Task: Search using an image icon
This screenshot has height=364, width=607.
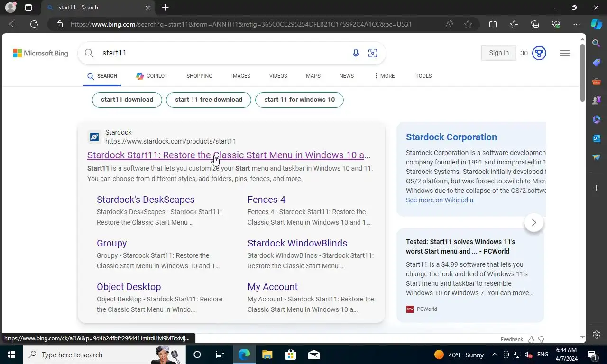Action: tap(373, 53)
